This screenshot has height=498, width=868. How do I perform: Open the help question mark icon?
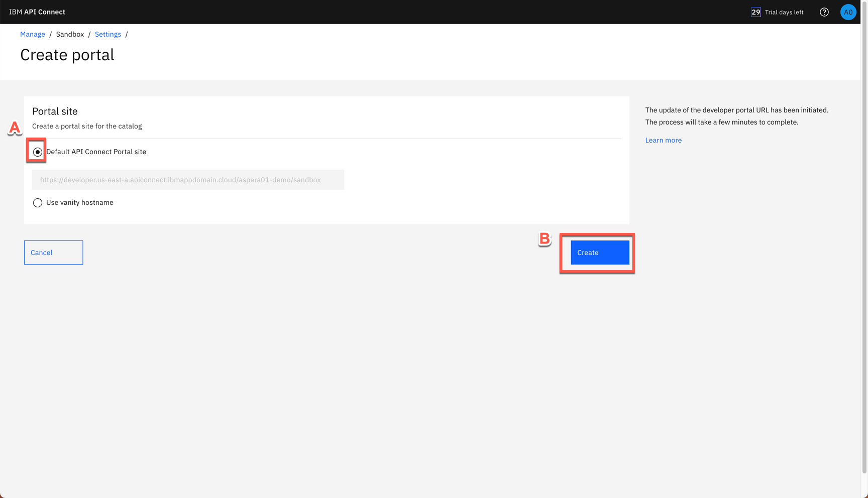[x=824, y=12]
